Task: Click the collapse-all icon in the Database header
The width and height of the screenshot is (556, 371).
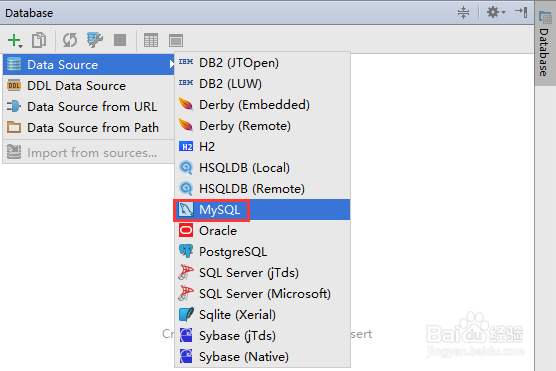Action: pos(463,12)
